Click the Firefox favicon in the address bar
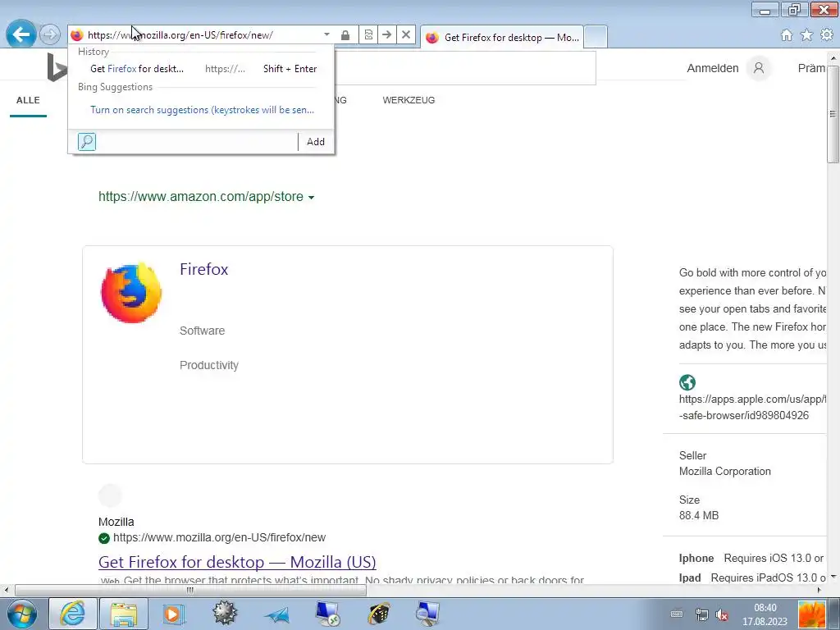The width and height of the screenshot is (840, 630). pyautogui.click(x=77, y=34)
